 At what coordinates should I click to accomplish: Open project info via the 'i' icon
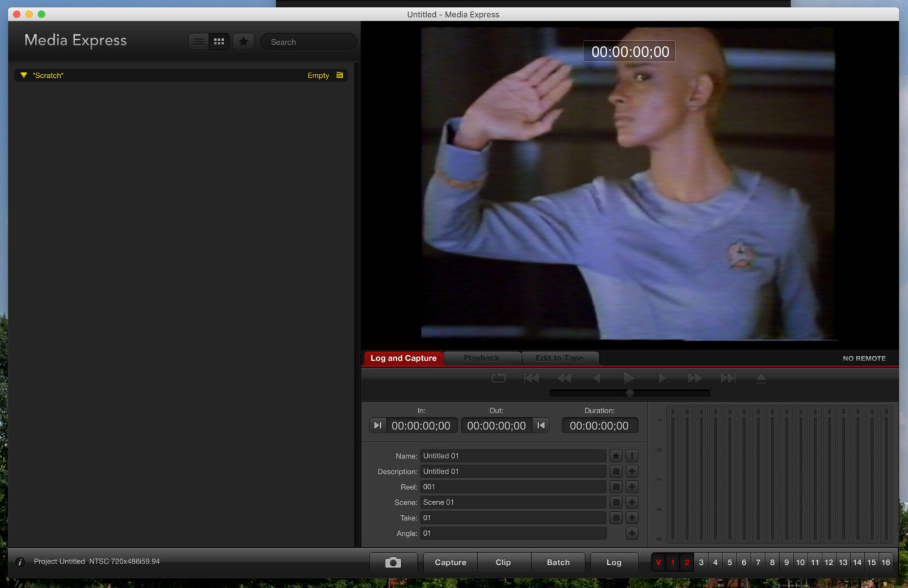[20, 562]
